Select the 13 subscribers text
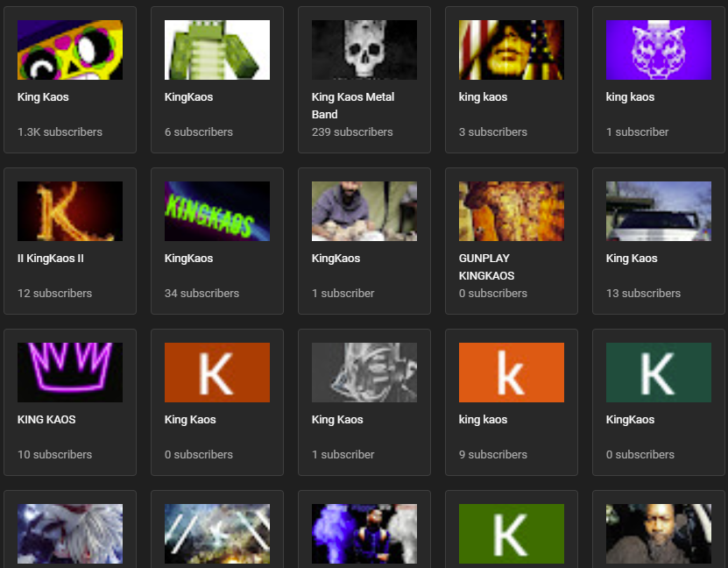Screen dimensions: 728x568 (644, 293)
